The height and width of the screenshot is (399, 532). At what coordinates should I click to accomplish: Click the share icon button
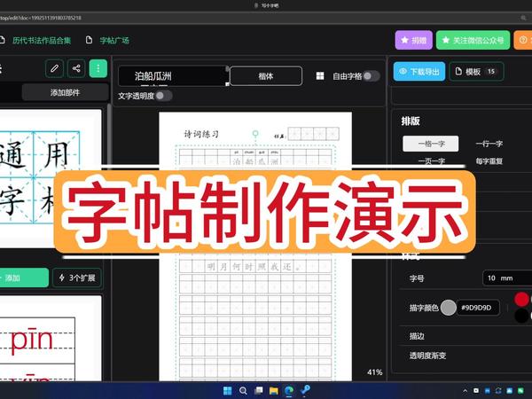[76, 68]
